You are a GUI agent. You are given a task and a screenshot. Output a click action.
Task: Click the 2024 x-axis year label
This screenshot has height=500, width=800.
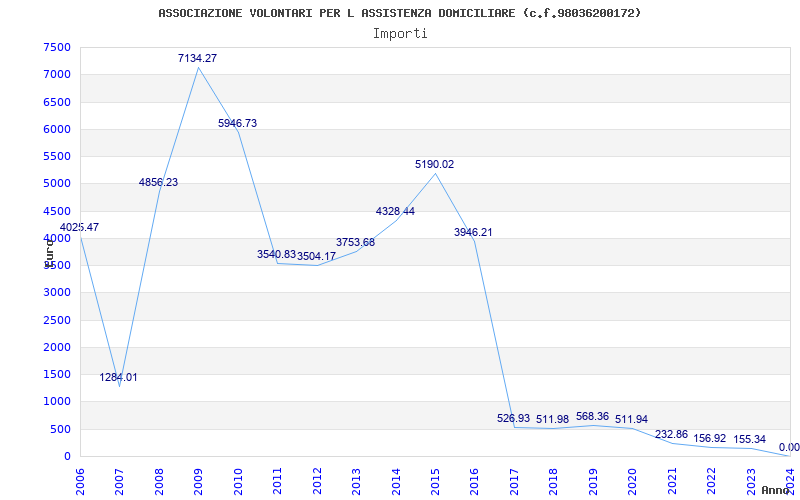(790, 482)
